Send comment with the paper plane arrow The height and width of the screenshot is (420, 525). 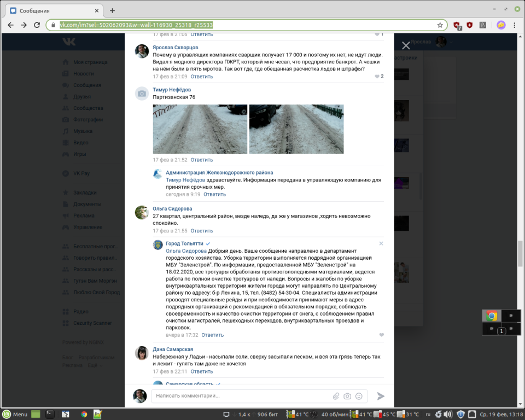(x=381, y=396)
